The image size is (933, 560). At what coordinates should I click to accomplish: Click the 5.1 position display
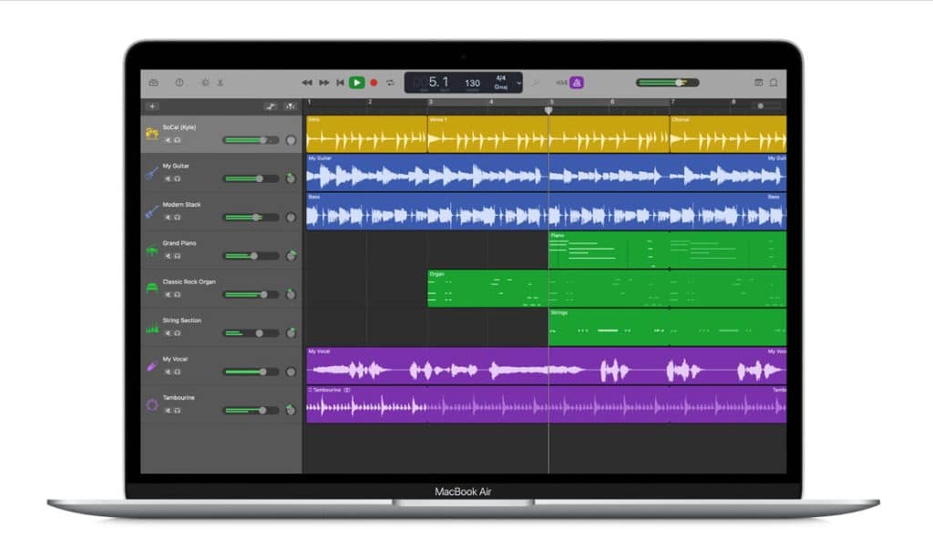[x=438, y=82]
